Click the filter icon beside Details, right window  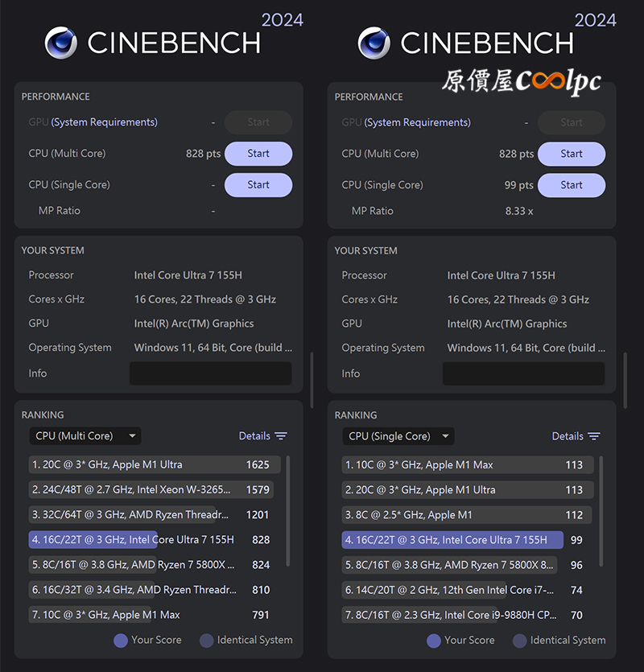tap(594, 436)
